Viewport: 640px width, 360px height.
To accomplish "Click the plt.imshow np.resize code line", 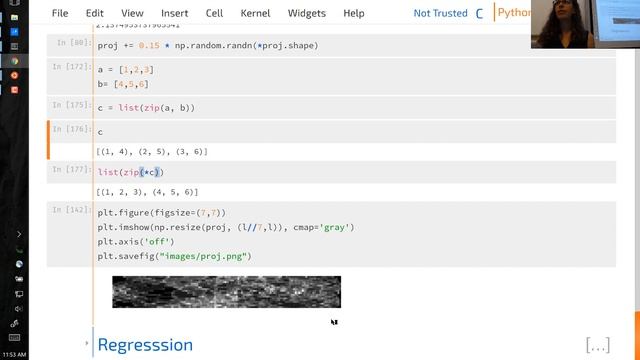I will (226, 227).
